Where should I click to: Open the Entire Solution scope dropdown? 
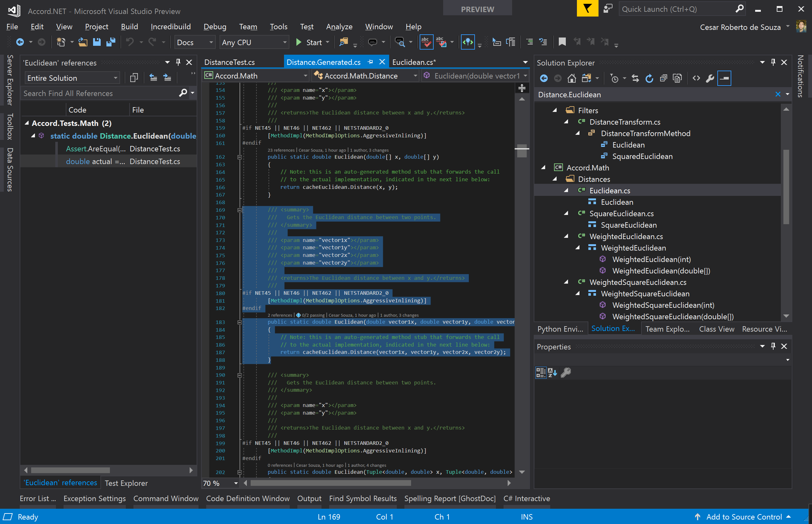pyautogui.click(x=72, y=78)
